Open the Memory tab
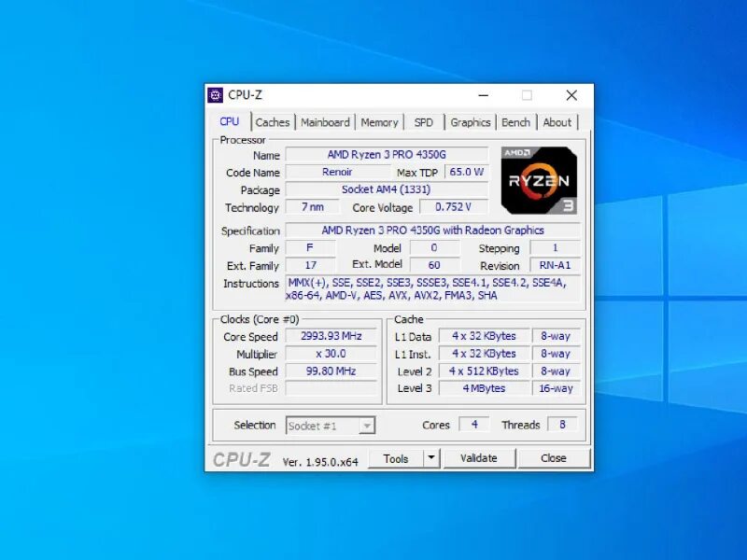Screen dimensions: 747x560 (379, 122)
